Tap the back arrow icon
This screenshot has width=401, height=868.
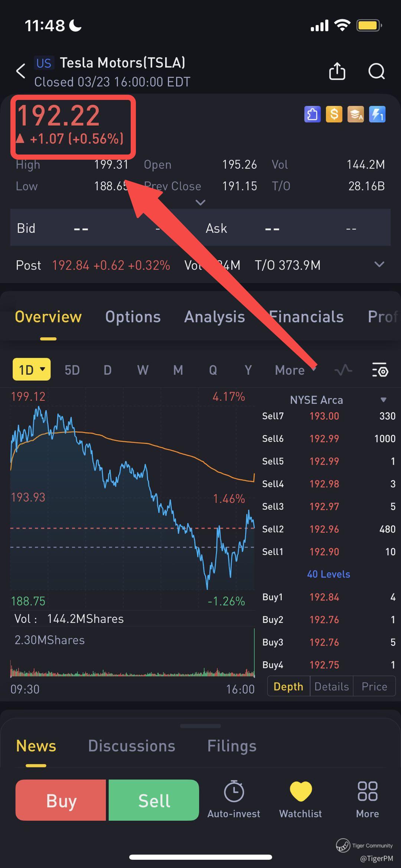21,71
